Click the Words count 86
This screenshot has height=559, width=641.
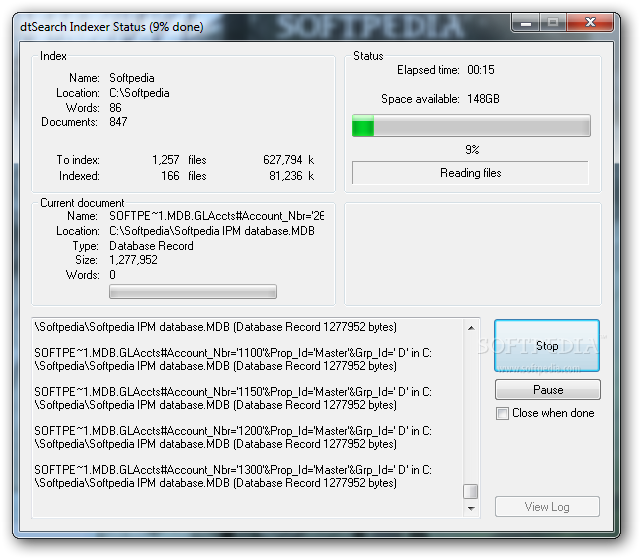(115, 108)
